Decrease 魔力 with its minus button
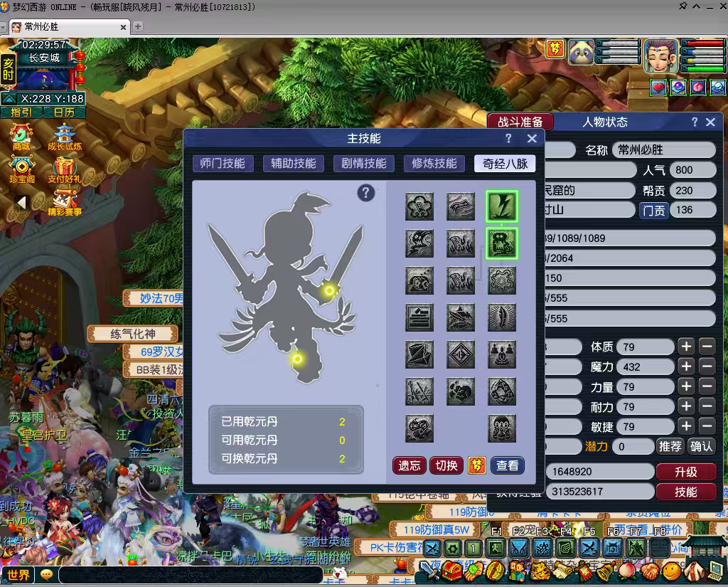The width and height of the screenshot is (728, 587). [x=707, y=366]
